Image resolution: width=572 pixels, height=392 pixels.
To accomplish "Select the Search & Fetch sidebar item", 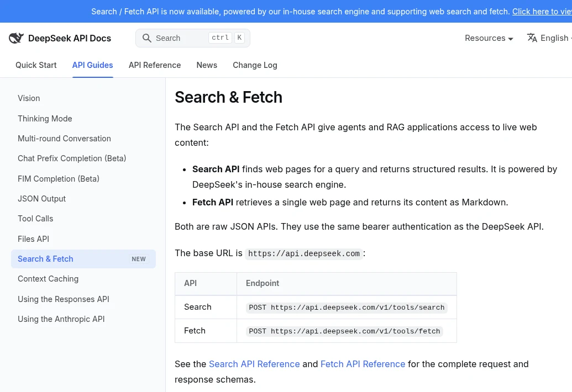I will pyautogui.click(x=83, y=259).
